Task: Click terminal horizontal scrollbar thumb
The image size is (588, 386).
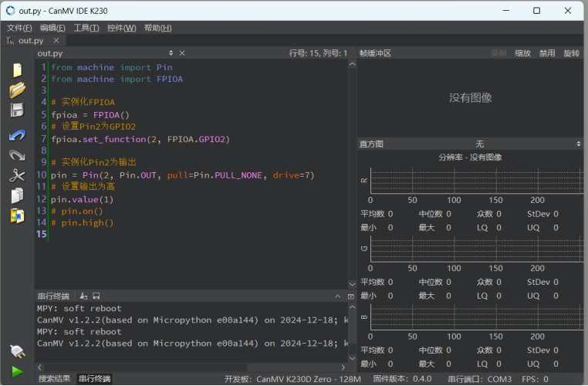Action: pyautogui.click(x=146, y=367)
